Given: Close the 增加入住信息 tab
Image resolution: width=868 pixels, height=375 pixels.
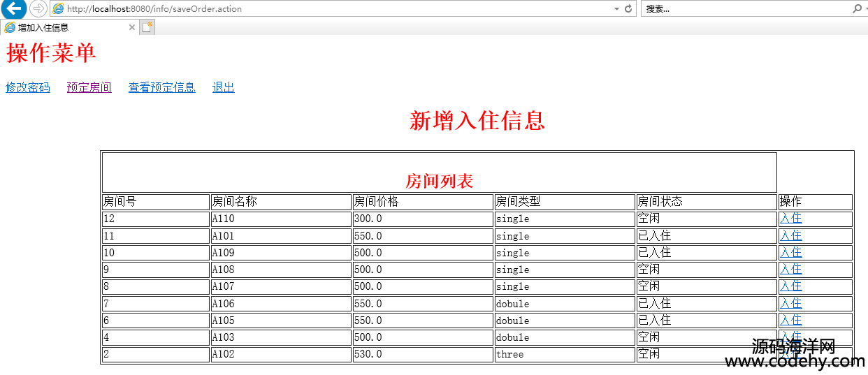Looking at the screenshot, I should click(x=132, y=27).
